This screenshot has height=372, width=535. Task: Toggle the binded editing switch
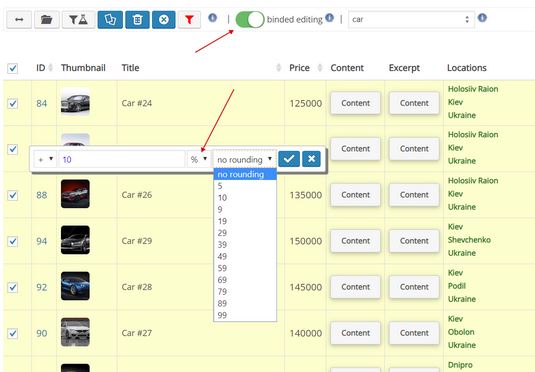pyautogui.click(x=250, y=19)
